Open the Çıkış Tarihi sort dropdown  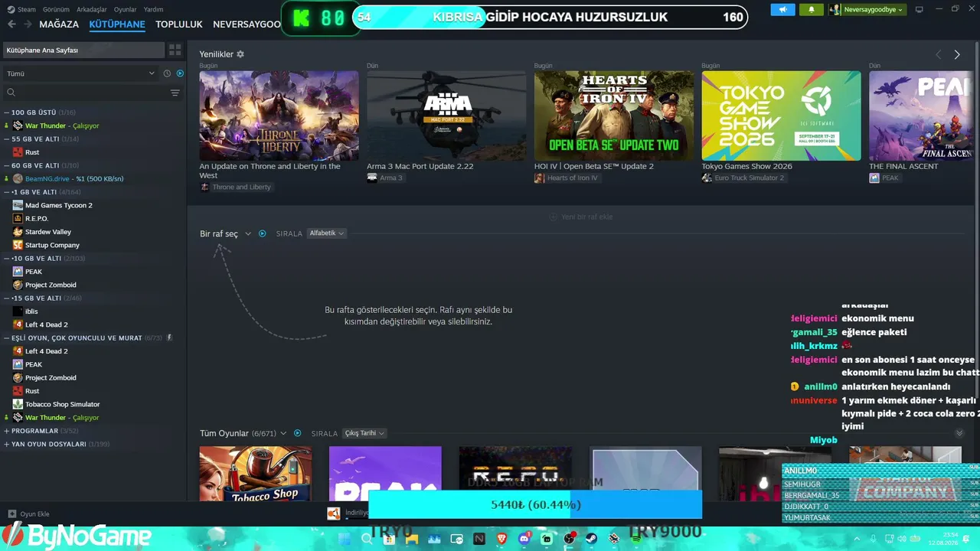(364, 433)
